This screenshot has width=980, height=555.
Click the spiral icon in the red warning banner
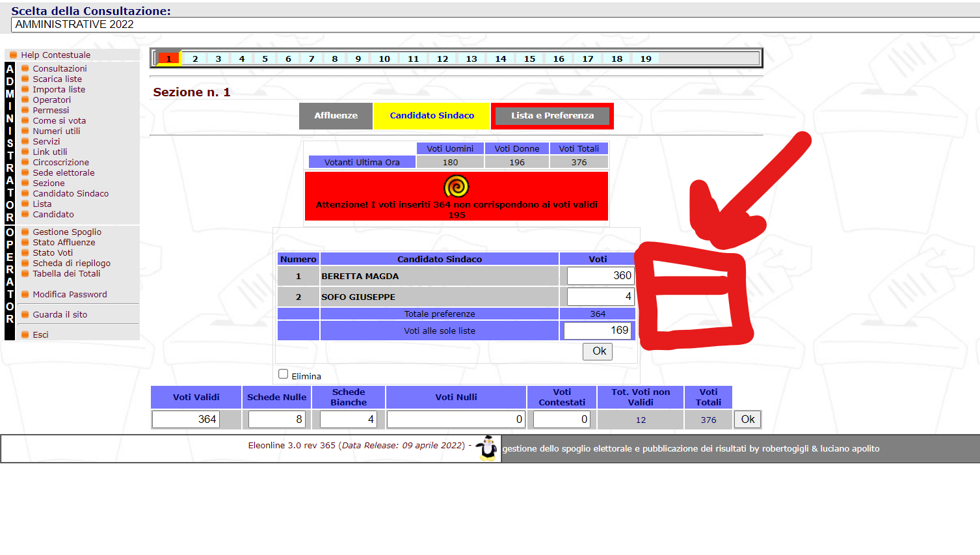(456, 185)
